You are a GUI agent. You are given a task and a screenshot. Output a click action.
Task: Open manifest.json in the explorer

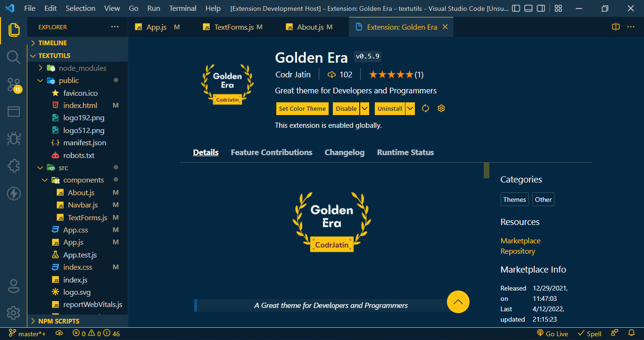78,142
